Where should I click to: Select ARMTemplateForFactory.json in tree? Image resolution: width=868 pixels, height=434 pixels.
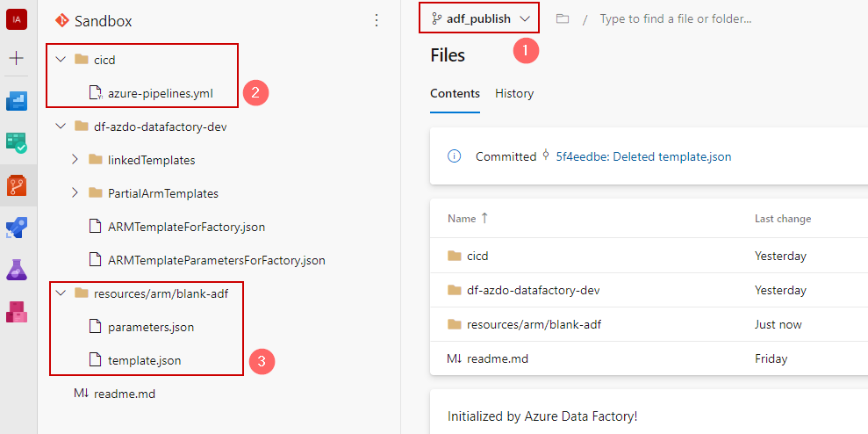[187, 227]
